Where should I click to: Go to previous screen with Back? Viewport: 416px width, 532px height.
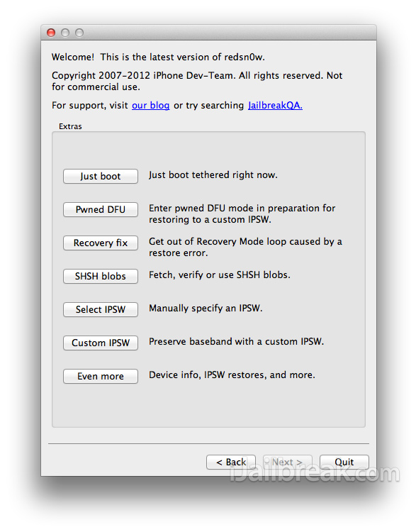[231, 462]
